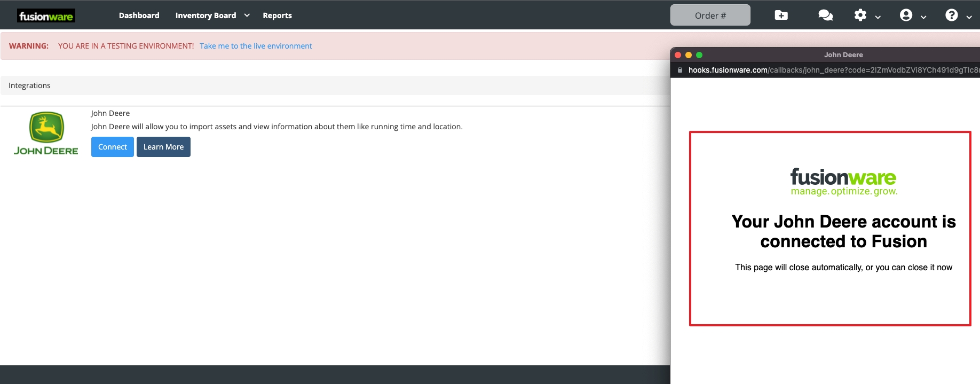This screenshot has height=384, width=980.
Task: Click the Learn More button
Action: (x=163, y=147)
